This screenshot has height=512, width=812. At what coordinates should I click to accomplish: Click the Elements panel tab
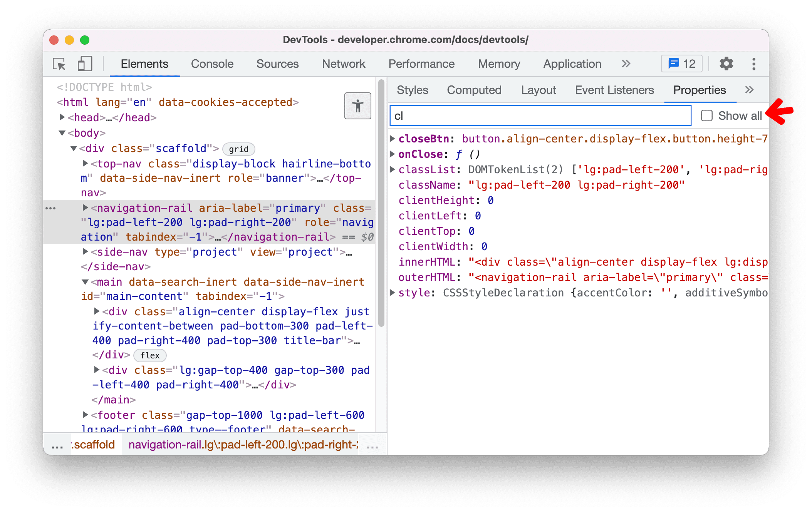144,64
